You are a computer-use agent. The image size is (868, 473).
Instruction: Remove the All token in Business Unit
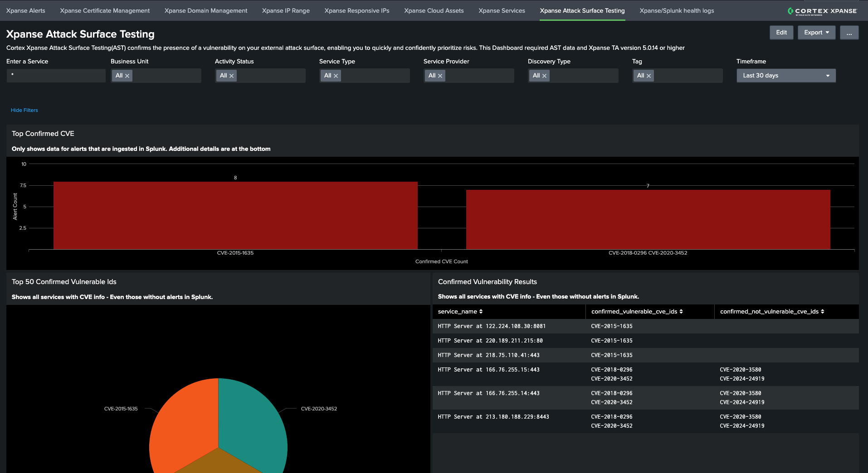tap(127, 76)
